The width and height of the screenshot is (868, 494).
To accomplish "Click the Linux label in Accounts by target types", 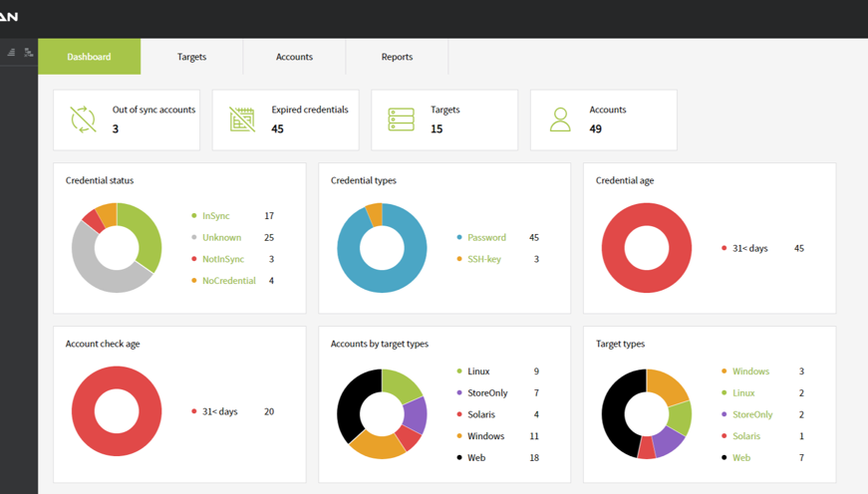I will (x=478, y=371).
